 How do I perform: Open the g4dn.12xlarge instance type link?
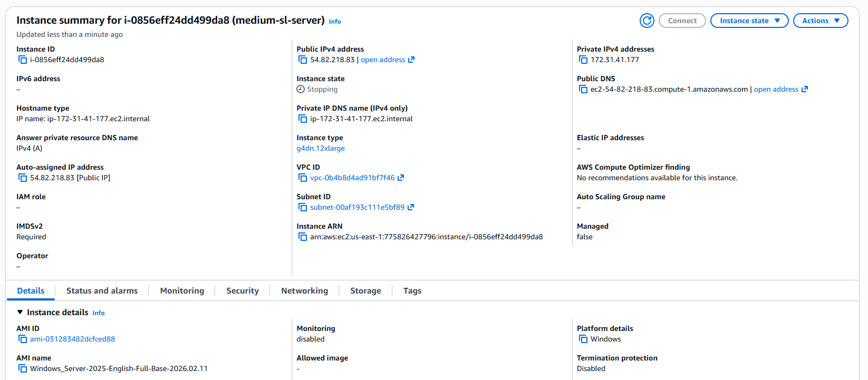point(321,148)
